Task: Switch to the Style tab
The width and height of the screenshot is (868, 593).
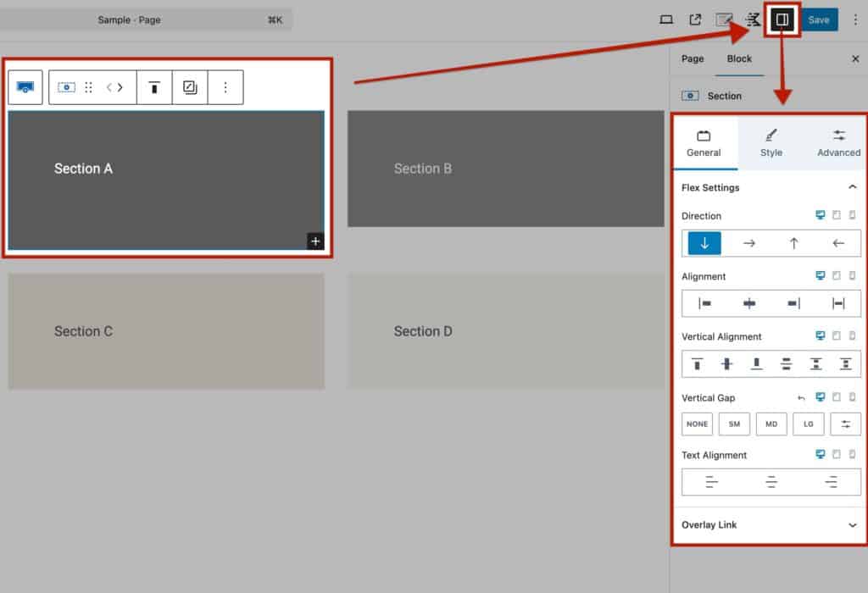Action: 771,143
